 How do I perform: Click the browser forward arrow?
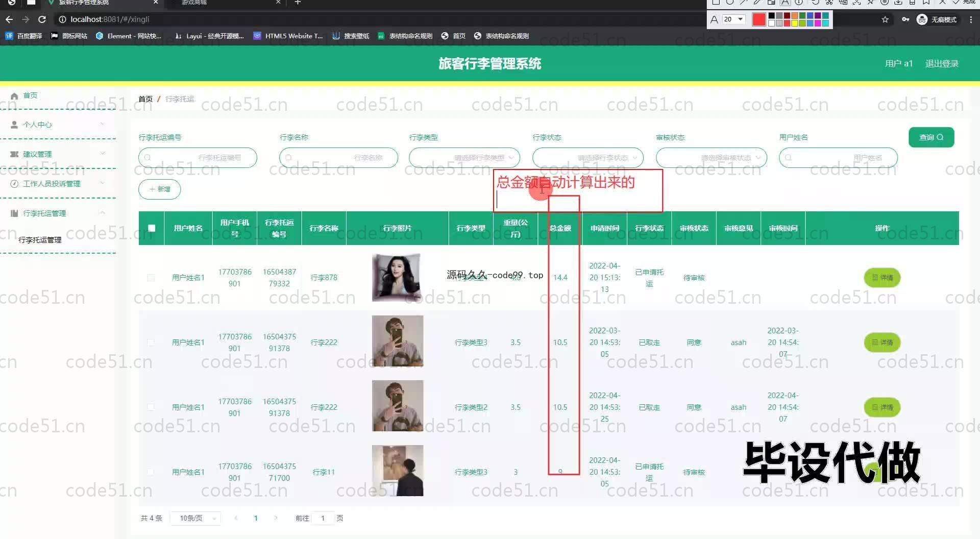[x=26, y=19]
